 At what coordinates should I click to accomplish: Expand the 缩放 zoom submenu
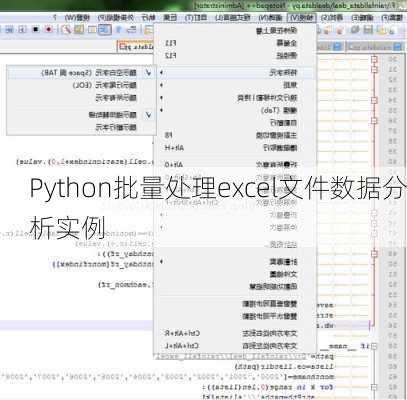tap(235, 85)
